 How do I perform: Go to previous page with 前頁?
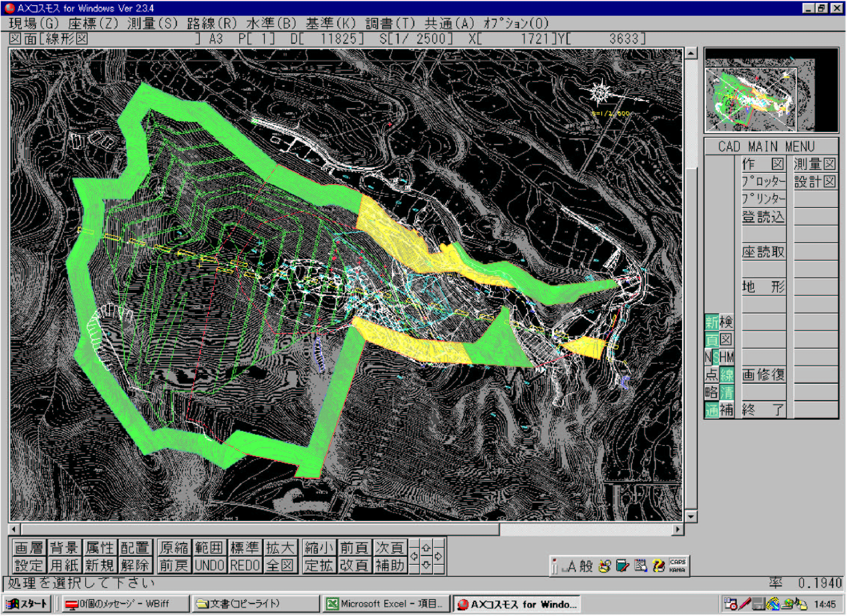point(354,548)
